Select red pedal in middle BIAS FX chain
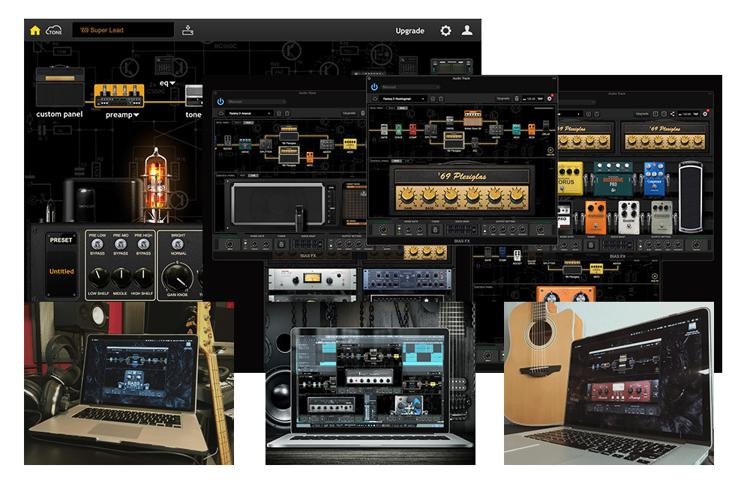Viewport: 750px width, 486px height. click(412, 129)
